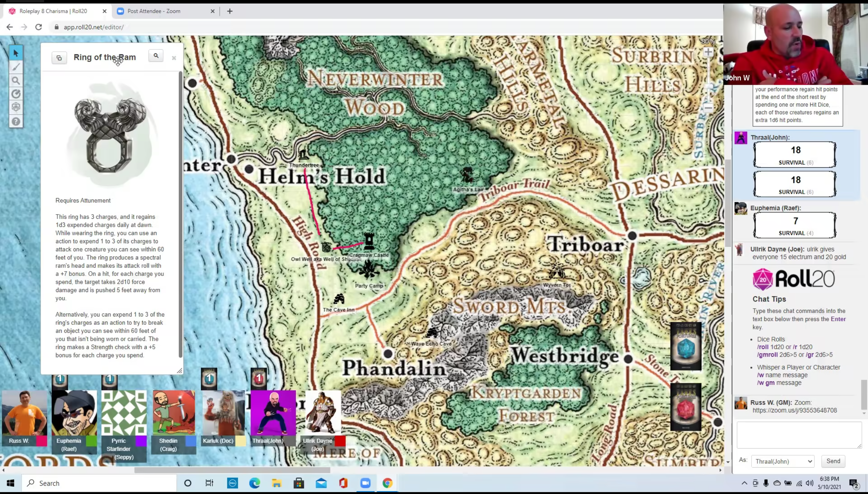Click the chat message text box
The height and width of the screenshot is (494, 868).
click(799, 435)
